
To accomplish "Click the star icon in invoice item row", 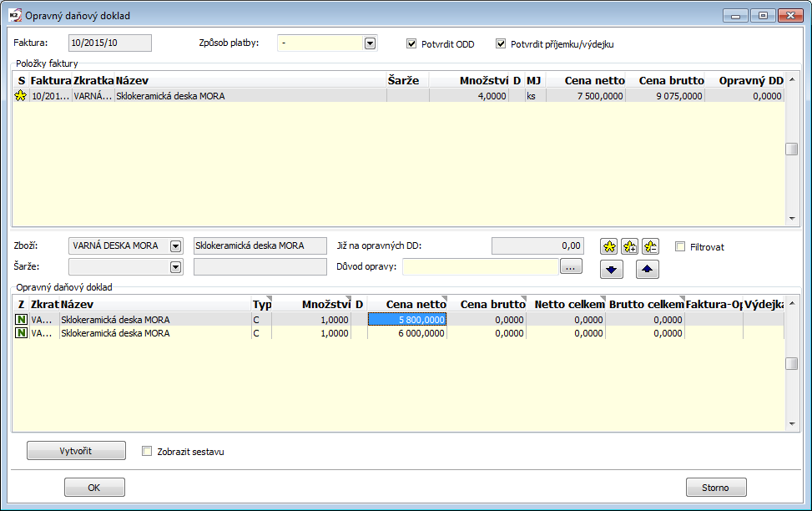I will tap(20, 96).
